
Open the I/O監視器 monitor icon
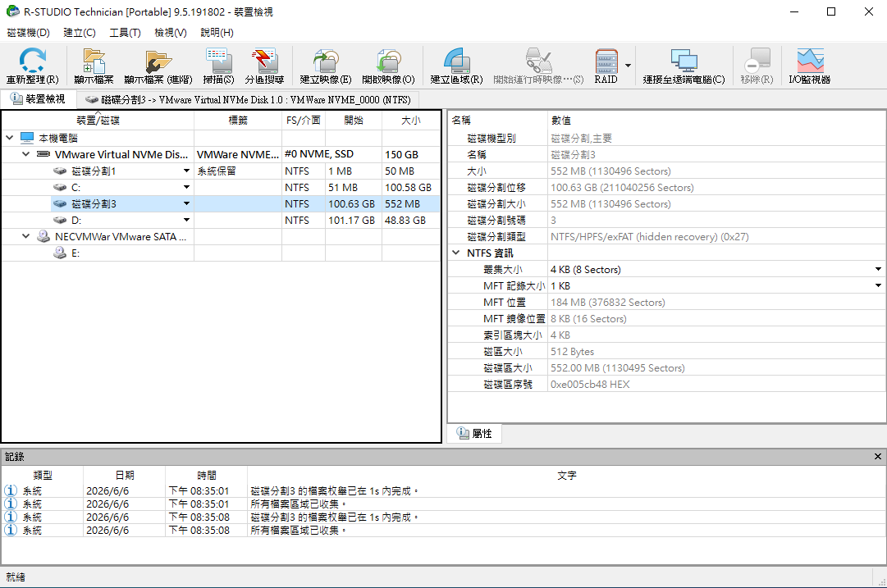[x=810, y=61]
